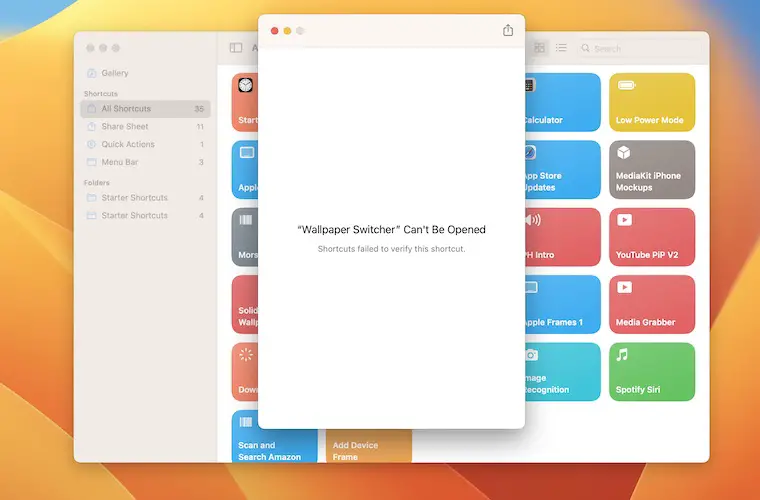
Task: Open Quick Actions category
Action: pos(128,145)
